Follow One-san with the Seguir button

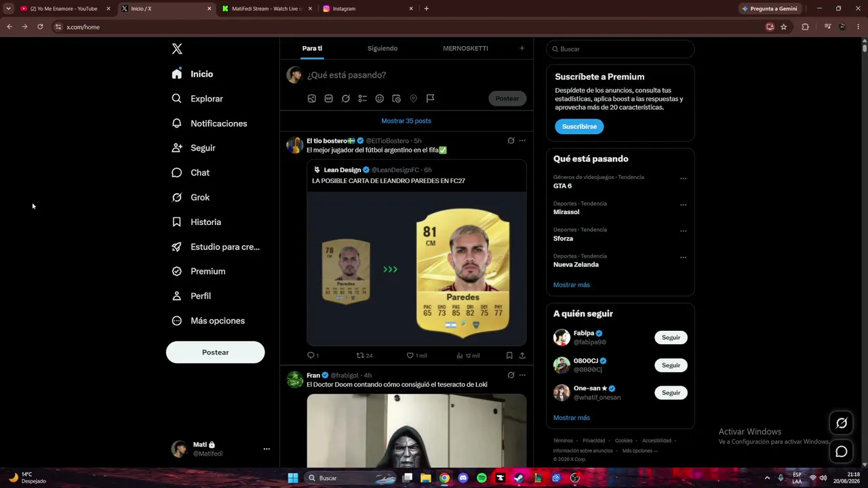click(x=671, y=393)
